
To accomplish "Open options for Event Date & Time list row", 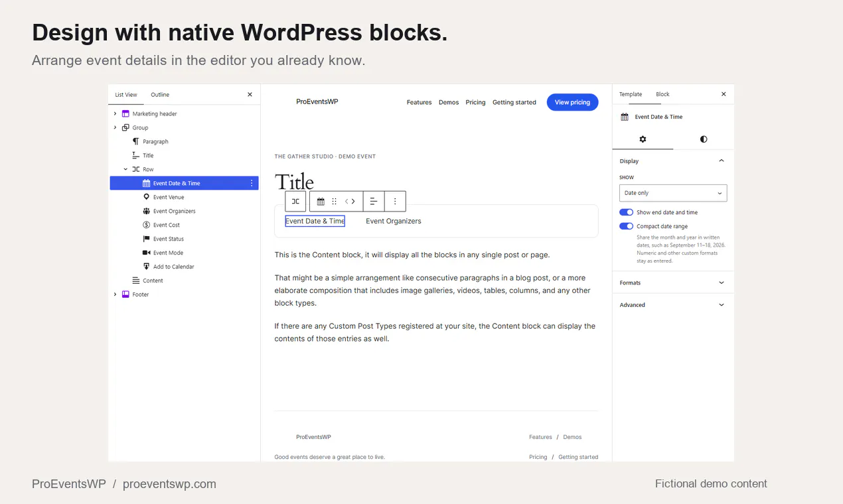I will tap(252, 184).
